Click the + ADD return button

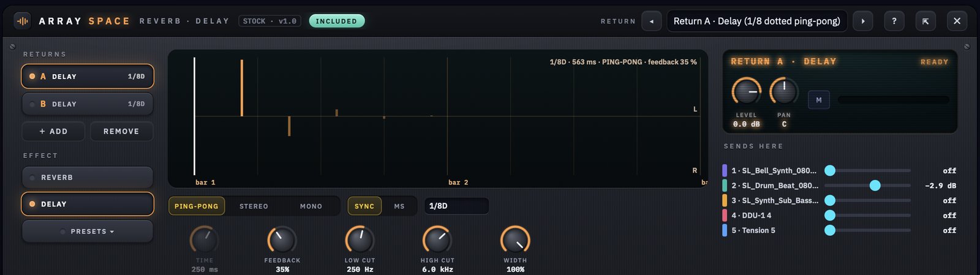click(53, 131)
